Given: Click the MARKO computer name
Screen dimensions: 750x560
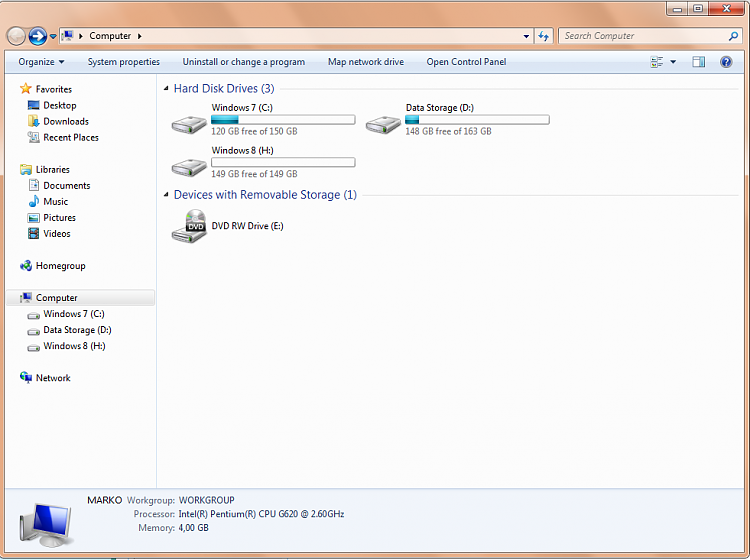Looking at the screenshot, I should click(x=105, y=500).
